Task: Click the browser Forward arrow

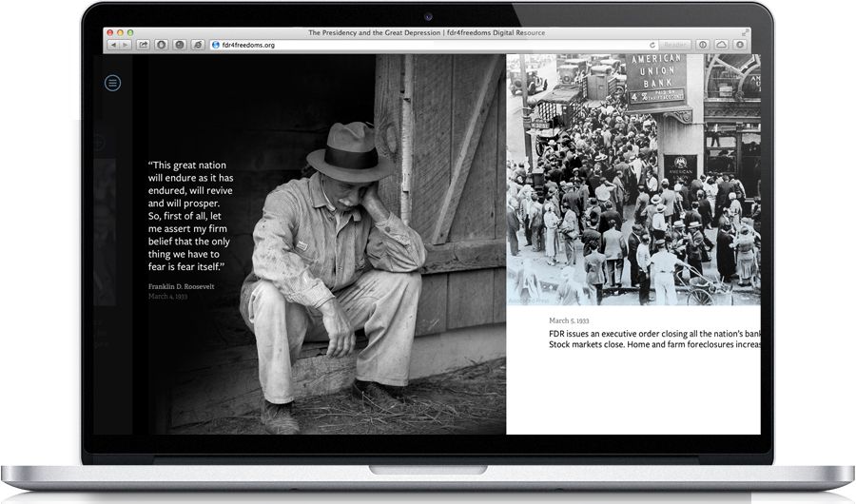Action: (126, 45)
